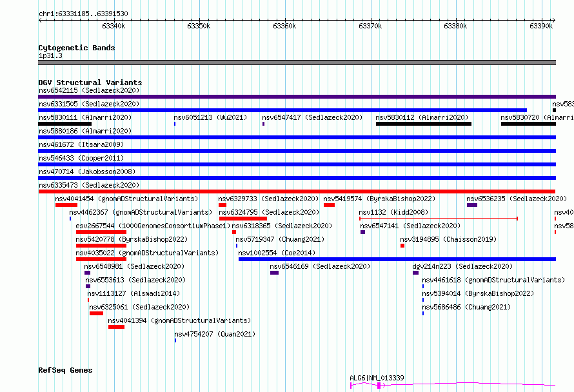Select nsv6548981 (Sedlazeck2020) label
Viewport: 574px width, 392px height.
click(x=134, y=266)
